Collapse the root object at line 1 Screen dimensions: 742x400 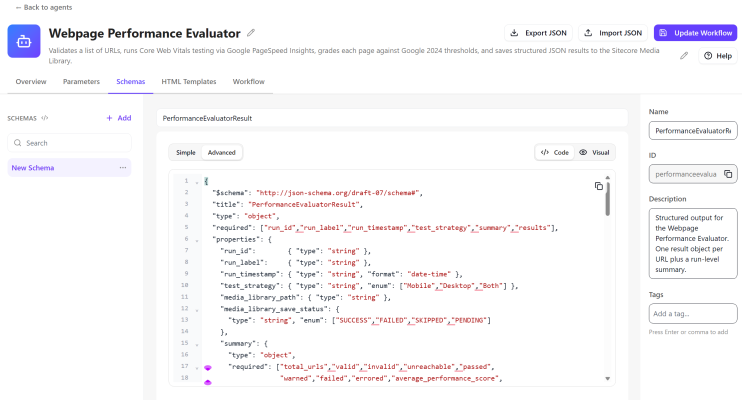coord(197,182)
